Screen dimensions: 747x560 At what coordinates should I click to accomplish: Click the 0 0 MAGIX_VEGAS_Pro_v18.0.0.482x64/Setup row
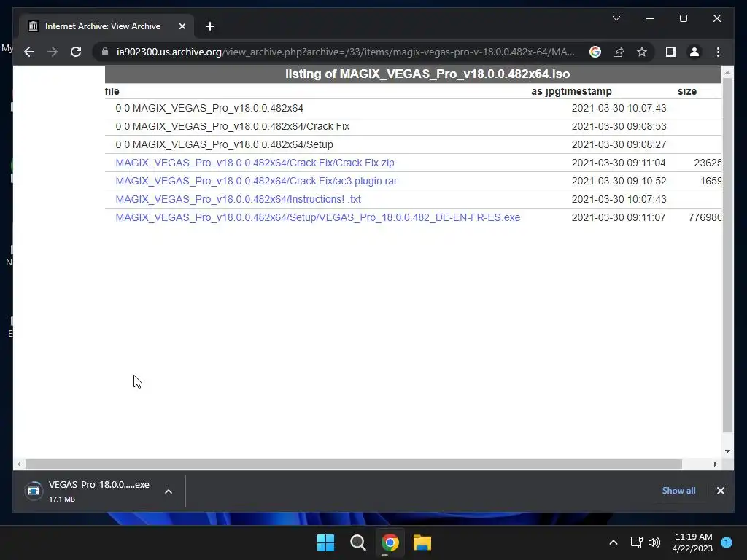pos(413,144)
